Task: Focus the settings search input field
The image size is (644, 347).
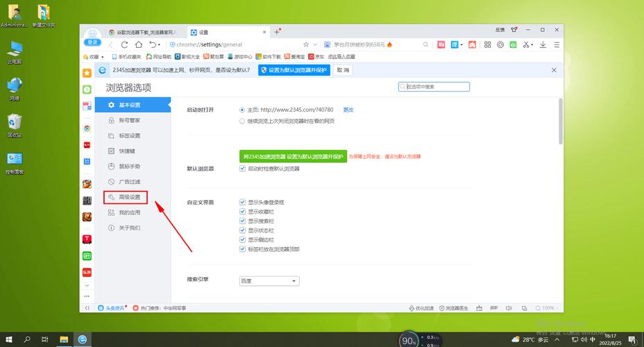Action: point(434,87)
